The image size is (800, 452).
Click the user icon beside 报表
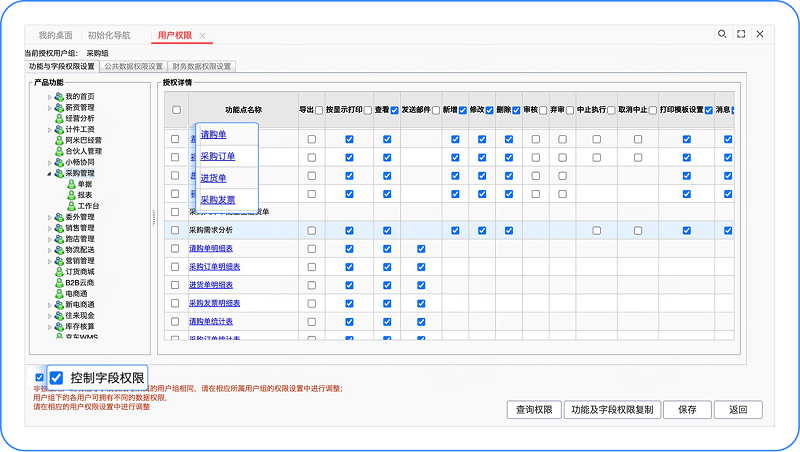pos(71,195)
